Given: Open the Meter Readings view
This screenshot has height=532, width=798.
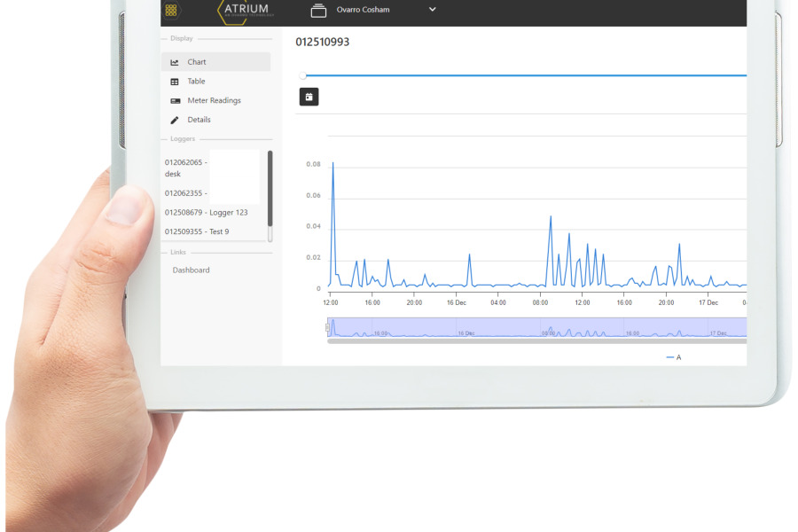Looking at the screenshot, I should point(214,101).
